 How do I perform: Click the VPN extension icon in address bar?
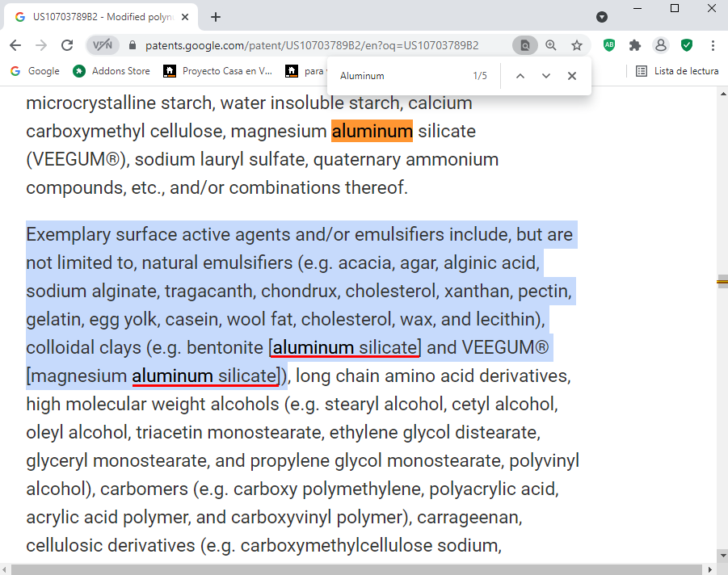click(101, 45)
